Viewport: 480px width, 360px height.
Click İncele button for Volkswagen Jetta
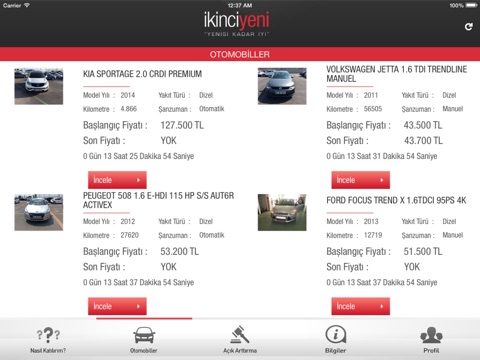[360, 180]
